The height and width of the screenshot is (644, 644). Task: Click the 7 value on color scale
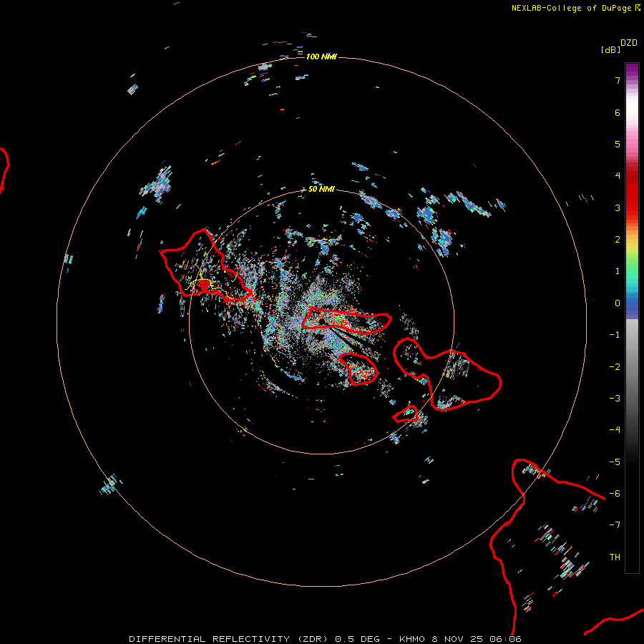tap(618, 80)
